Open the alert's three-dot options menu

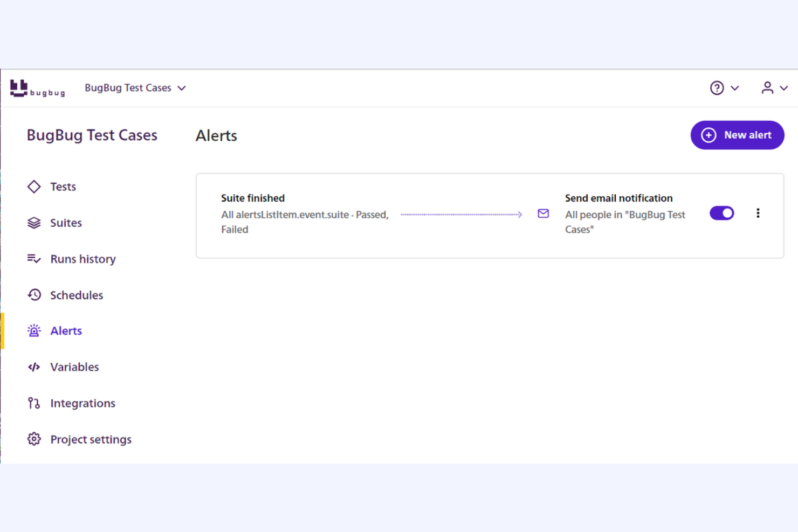pos(758,213)
